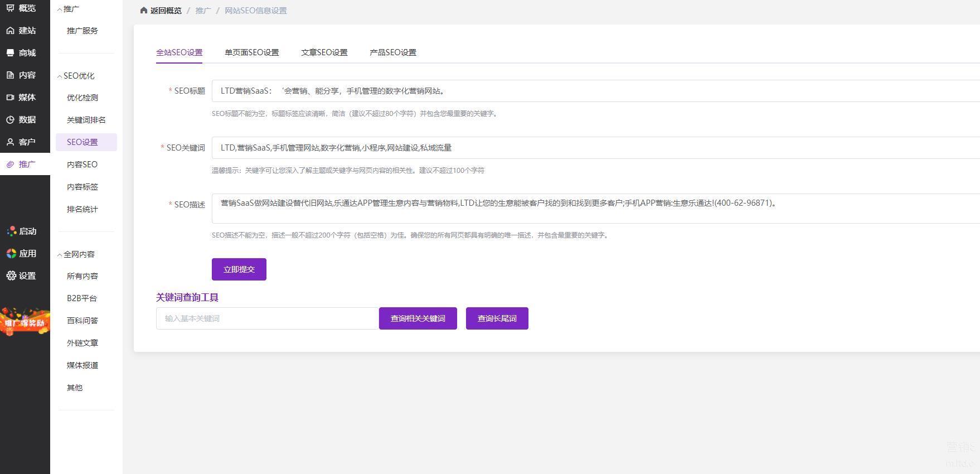The image size is (980, 474).
Task: Click the 查询长尾词 button
Action: [497, 318]
